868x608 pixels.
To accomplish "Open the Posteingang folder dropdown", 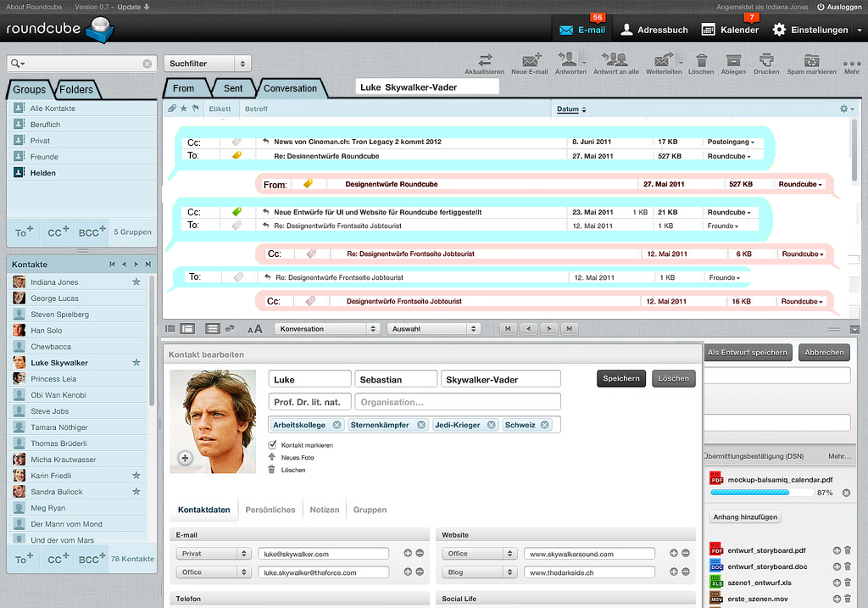I will (731, 142).
